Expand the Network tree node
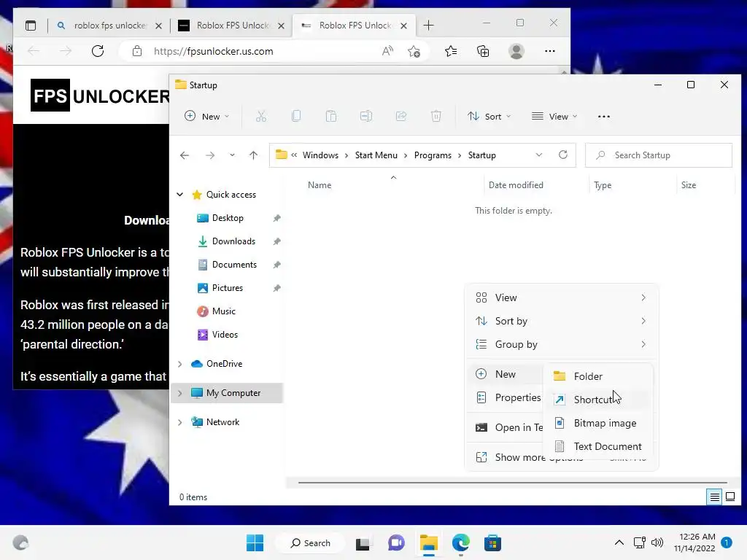Screen dimensions: 747x560 coord(179,422)
